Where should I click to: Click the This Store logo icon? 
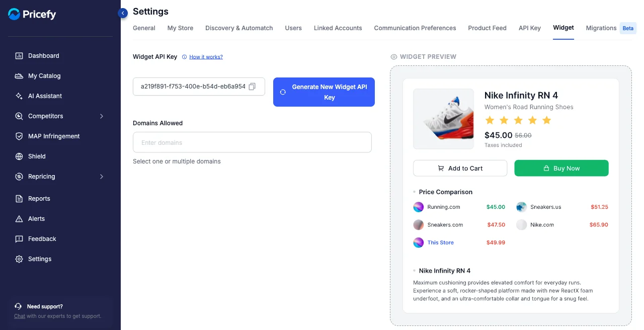(419, 242)
